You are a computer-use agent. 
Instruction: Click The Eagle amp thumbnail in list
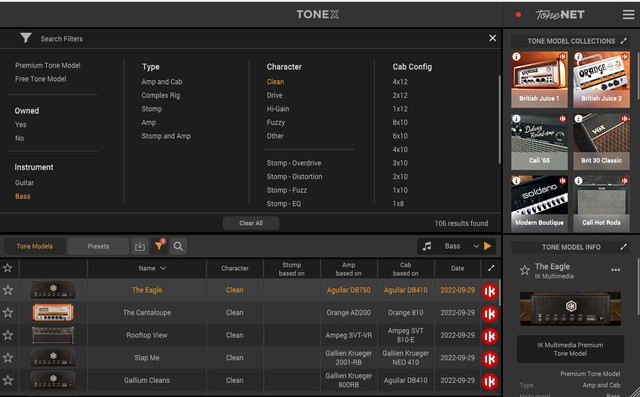[53, 290]
